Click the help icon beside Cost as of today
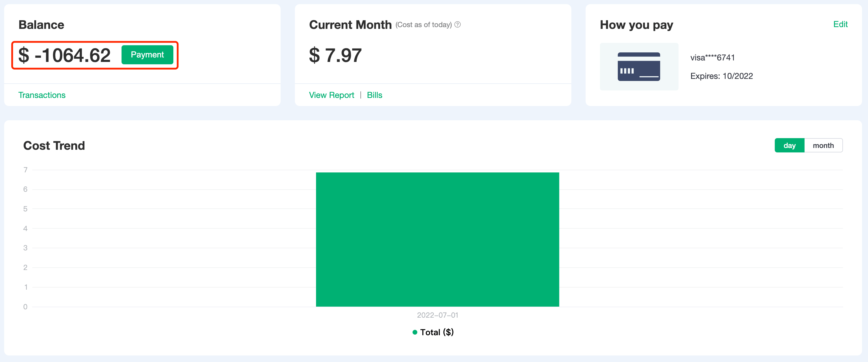This screenshot has width=868, height=362. [x=457, y=25]
